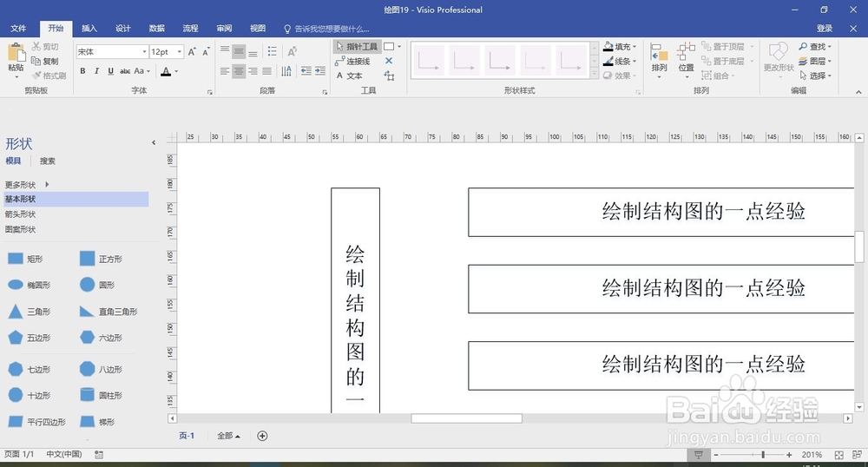Screen dimensions: 868x467
Task: Toggle align right in paragraph group
Action: pyautogui.click(x=253, y=71)
